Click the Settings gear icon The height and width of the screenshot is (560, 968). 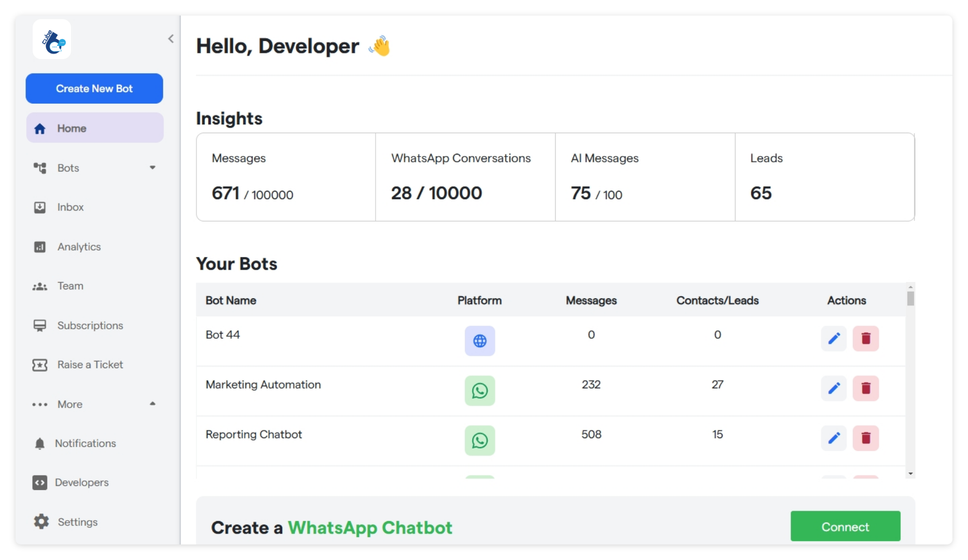[x=40, y=522]
